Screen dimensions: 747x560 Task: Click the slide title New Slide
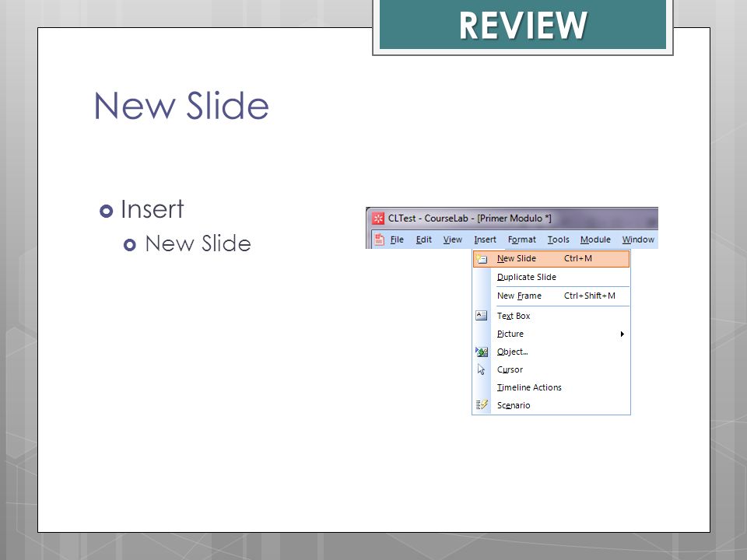coord(181,105)
